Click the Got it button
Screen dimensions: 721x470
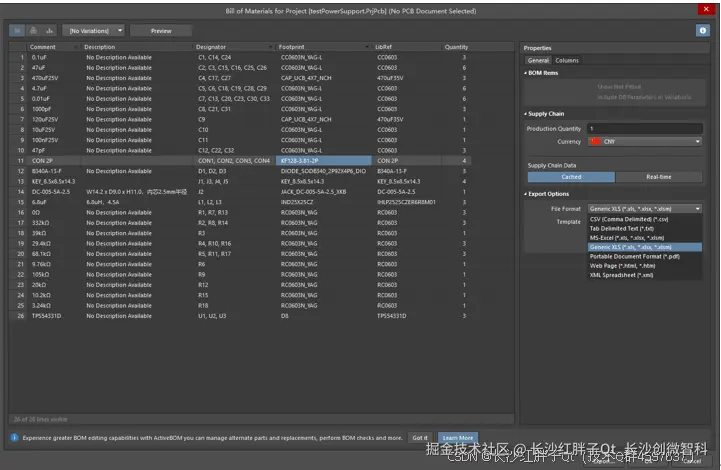coord(420,438)
